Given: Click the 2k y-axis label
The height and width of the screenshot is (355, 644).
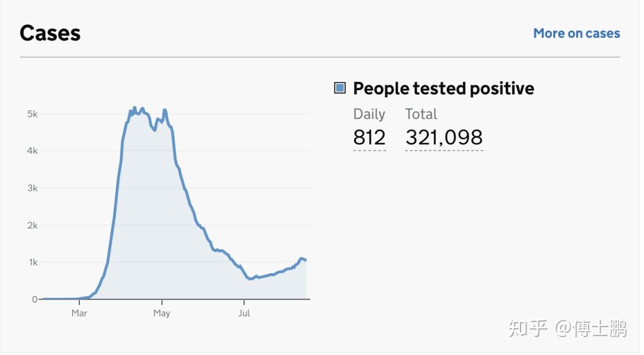Looking at the screenshot, I should coord(32,226).
